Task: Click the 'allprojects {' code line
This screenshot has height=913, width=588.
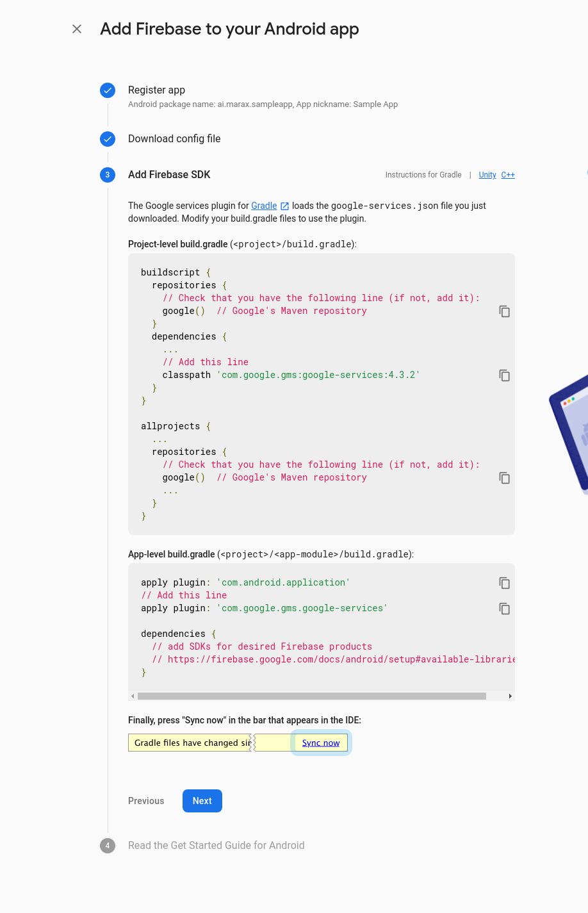Action: 176,426
